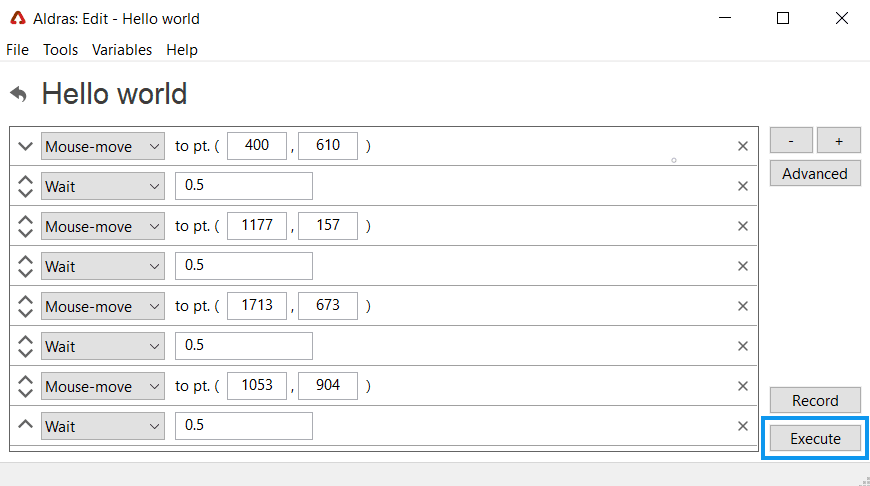Screen dimensions: 870x486
Task: Click the plus button to add row
Action: (x=839, y=140)
